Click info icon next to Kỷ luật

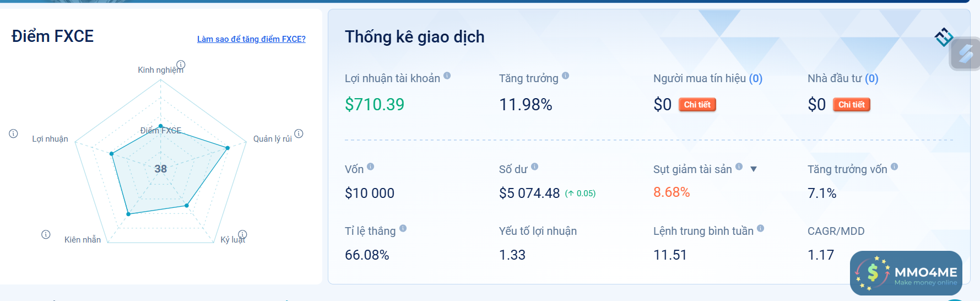[242, 234]
